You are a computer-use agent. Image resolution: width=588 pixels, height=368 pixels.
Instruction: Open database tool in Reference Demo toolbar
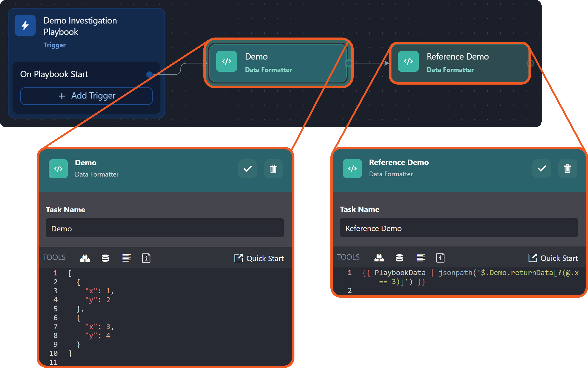tap(399, 258)
